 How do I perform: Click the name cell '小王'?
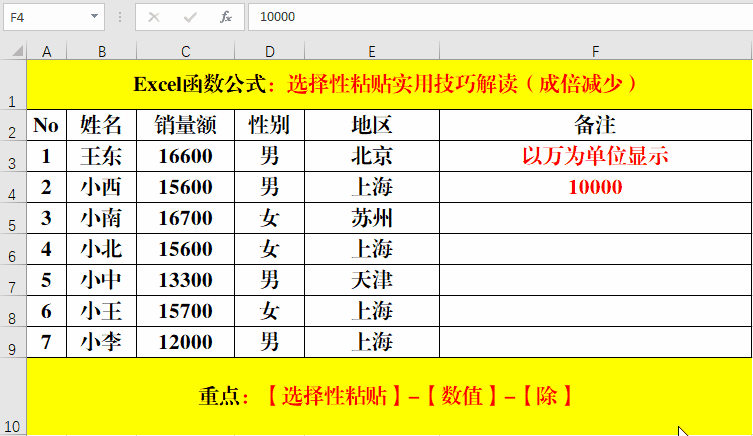[101, 311]
